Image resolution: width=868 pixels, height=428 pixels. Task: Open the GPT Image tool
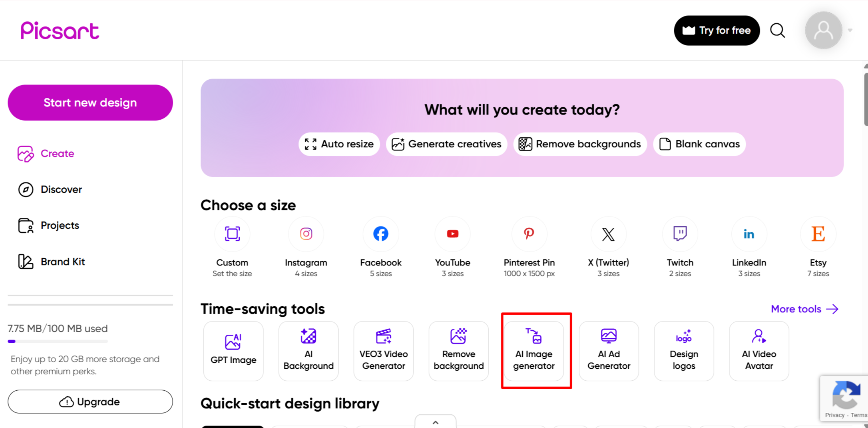(233, 351)
